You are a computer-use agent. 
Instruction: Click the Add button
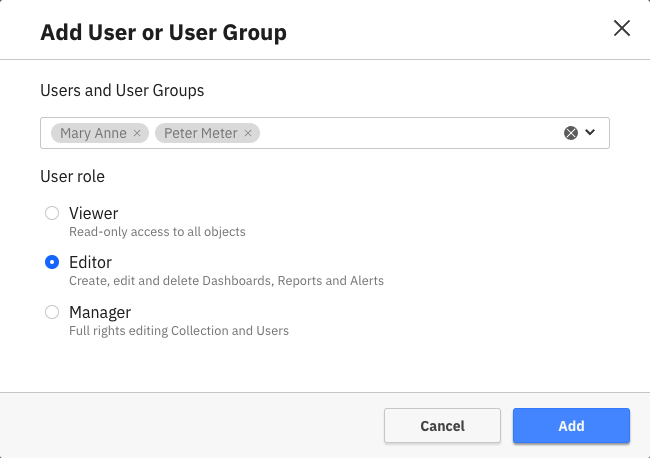(571, 426)
